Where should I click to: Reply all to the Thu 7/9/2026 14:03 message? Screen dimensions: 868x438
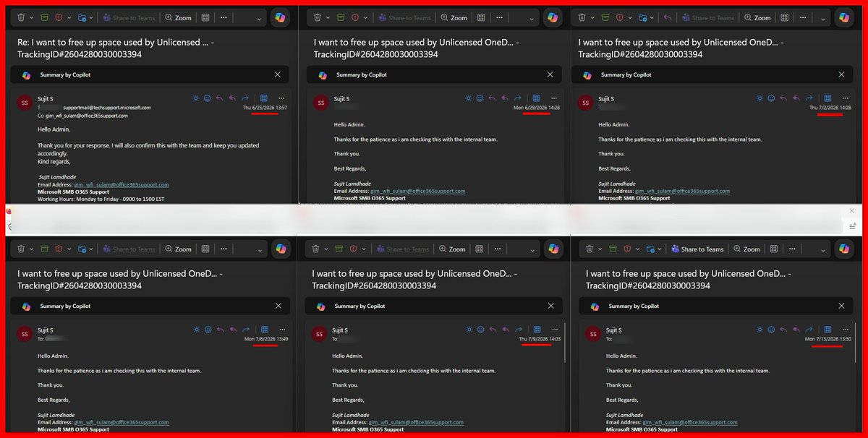[505, 329]
